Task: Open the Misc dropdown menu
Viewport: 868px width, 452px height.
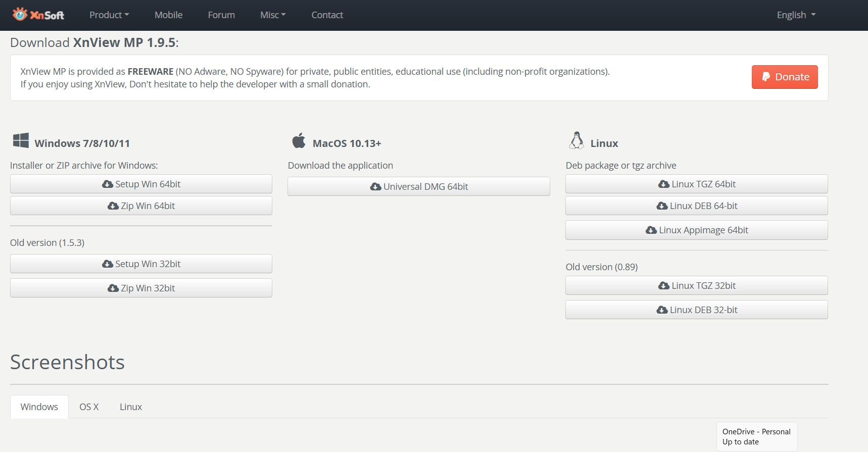Action: pos(273,15)
